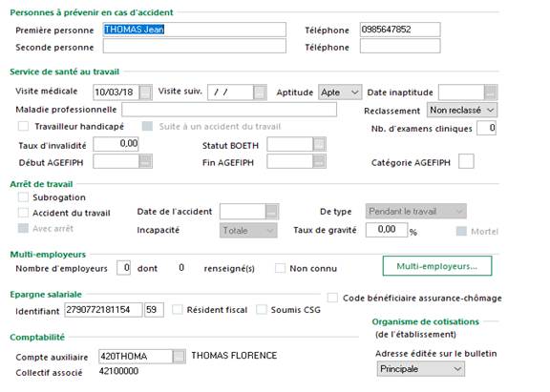
Task: Check the Non connu box
Action: tap(280, 268)
